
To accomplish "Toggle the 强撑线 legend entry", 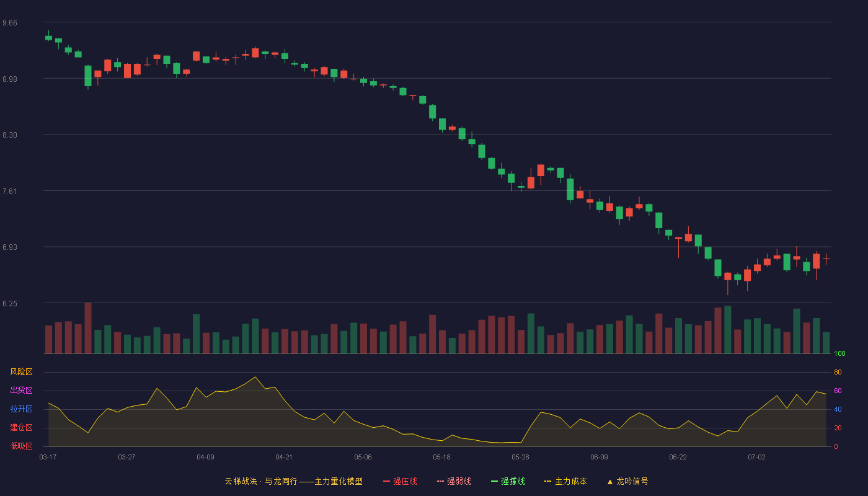I will pyautogui.click(x=508, y=481).
